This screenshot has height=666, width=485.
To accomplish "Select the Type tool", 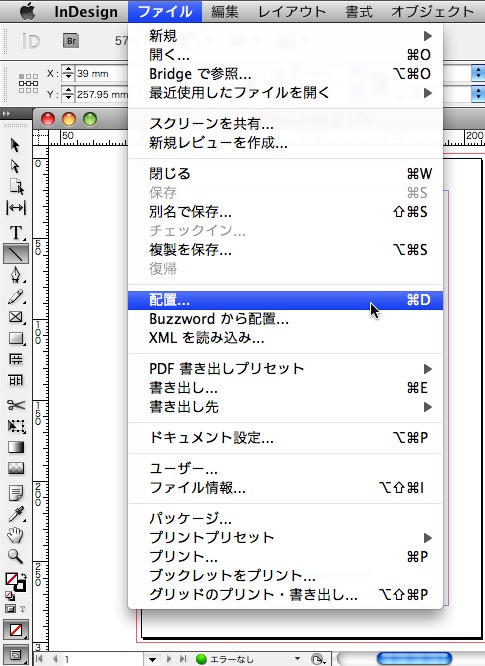I will (x=16, y=232).
